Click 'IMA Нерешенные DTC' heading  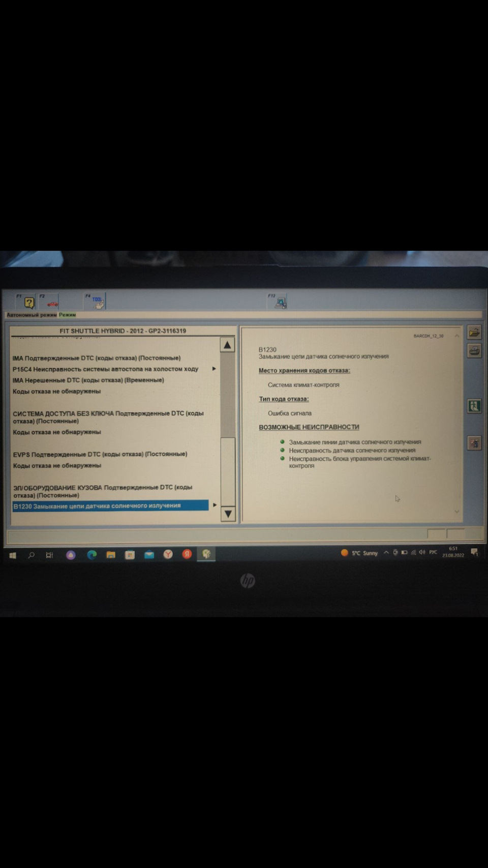(88, 380)
